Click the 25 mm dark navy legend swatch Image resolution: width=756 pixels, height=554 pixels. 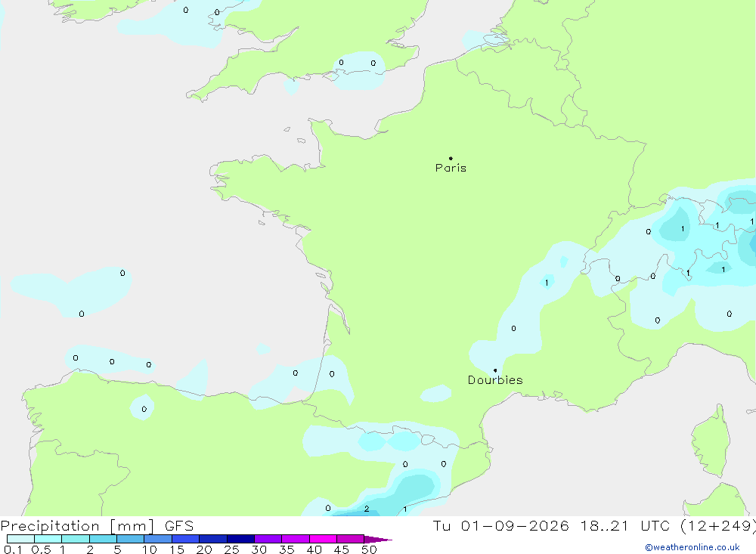click(x=240, y=539)
